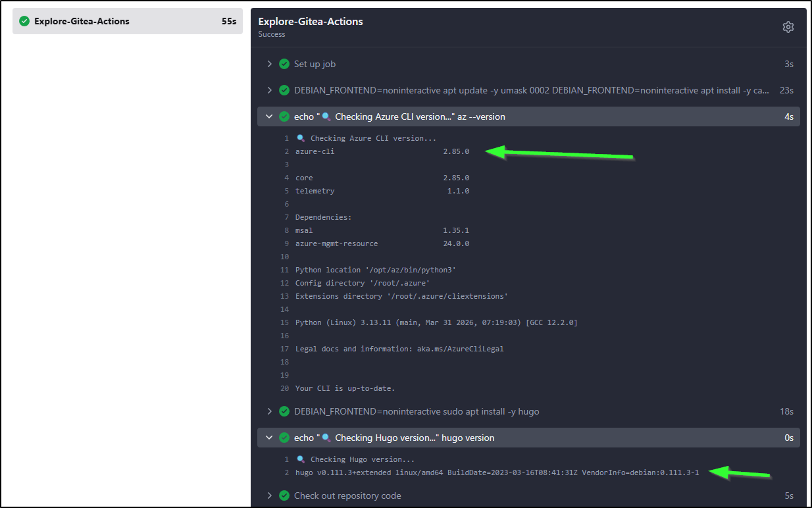This screenshot has width=812, height=508.
Task: Click success icon on Azure CLI version step
Action: coord(284,116)
